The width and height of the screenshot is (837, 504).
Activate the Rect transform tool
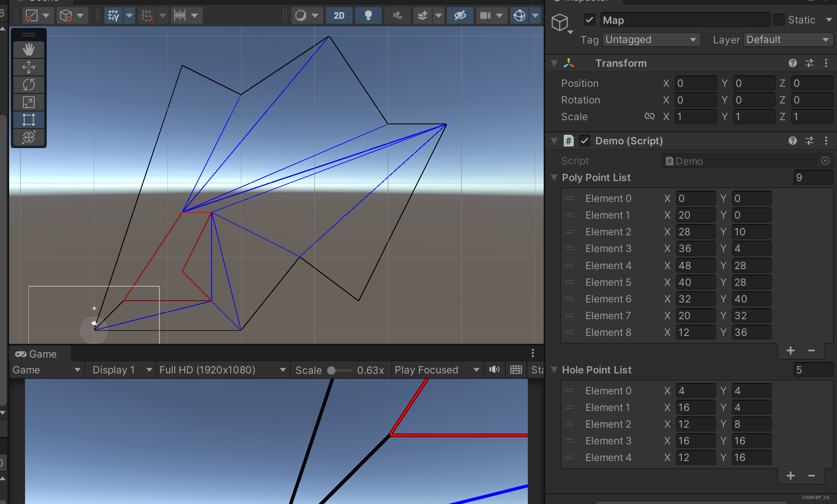point(28,120)
